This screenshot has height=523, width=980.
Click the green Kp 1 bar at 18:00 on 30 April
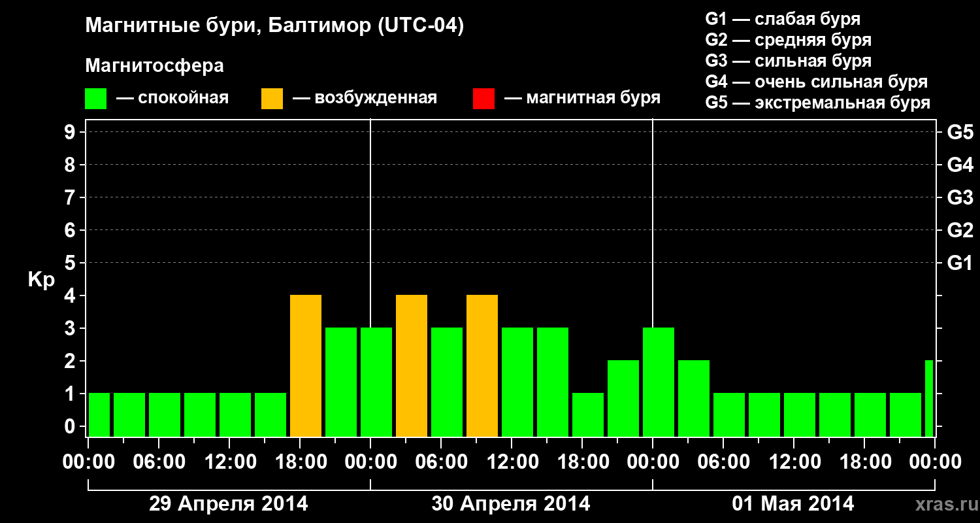click(x=588, y=414)
